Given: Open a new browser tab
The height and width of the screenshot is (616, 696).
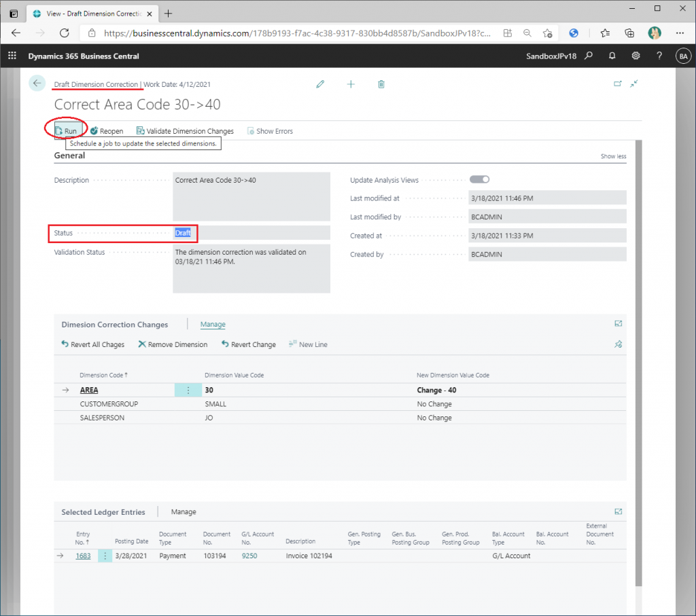Looking at the screenshot, I should pos(169,14).
